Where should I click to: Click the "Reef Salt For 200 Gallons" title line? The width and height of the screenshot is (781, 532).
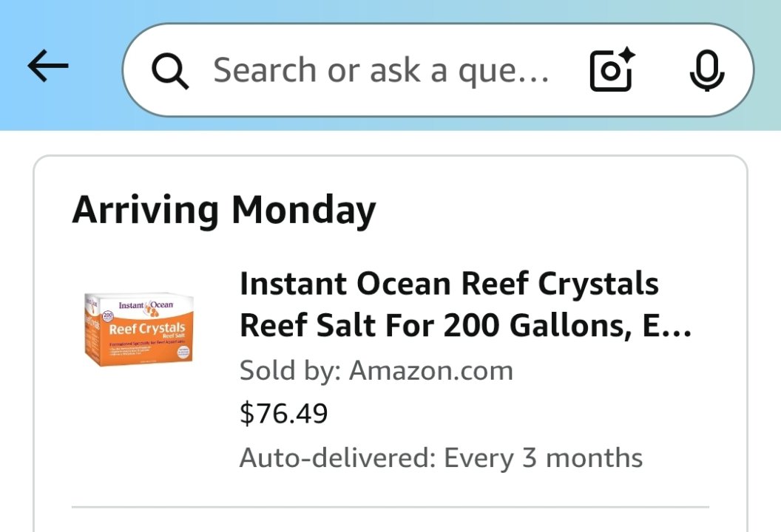point(466,325)
